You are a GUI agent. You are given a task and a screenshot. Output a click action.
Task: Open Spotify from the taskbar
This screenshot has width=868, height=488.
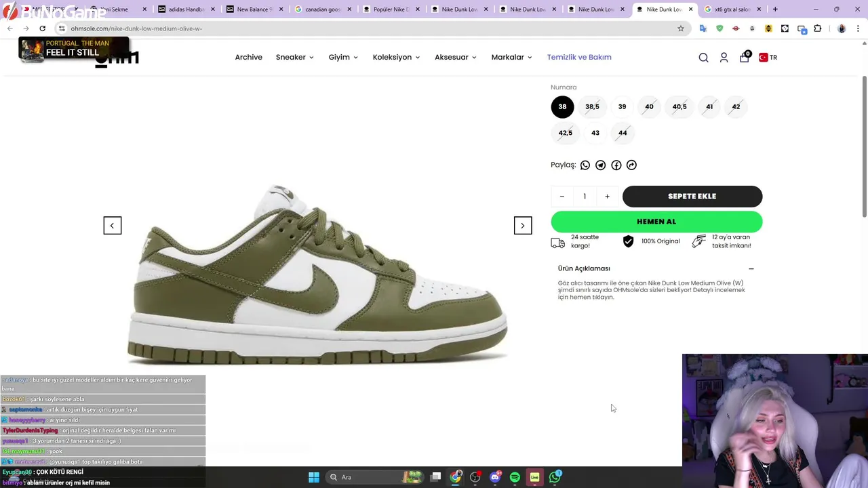tap(515, 477)
